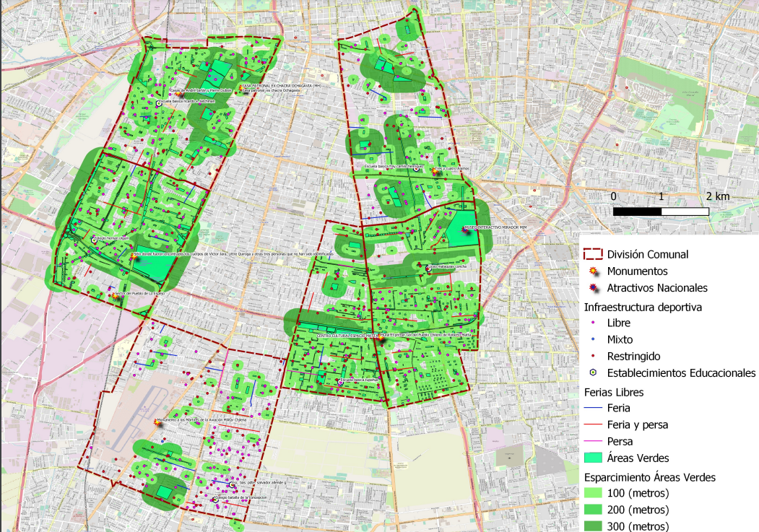The image size is (759, 532).
Task: Click the Escuela básica Ricardo E. Latchman marker
Action: pyautogui.click(x=157, y=104)
